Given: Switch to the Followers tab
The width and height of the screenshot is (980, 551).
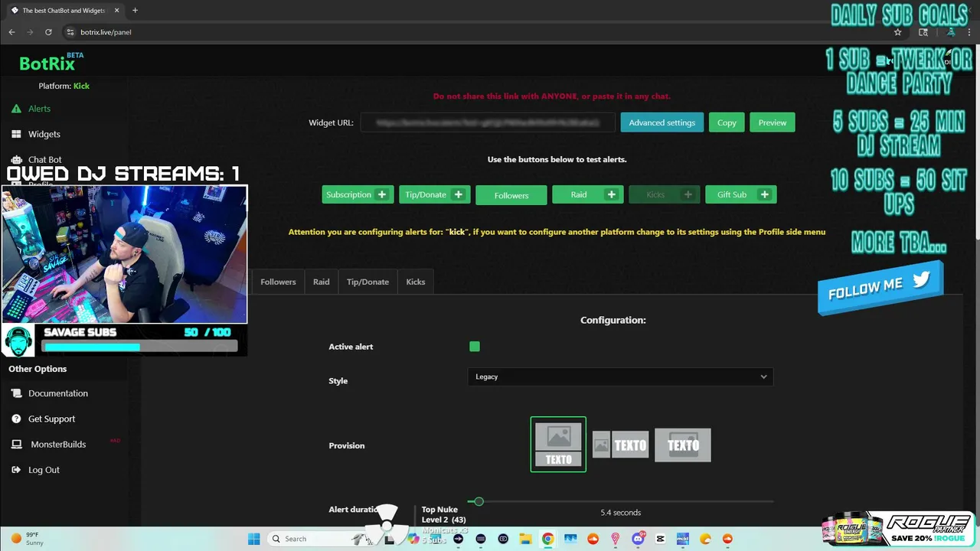Looking at the screenshot, I should (x=278, y=282).
